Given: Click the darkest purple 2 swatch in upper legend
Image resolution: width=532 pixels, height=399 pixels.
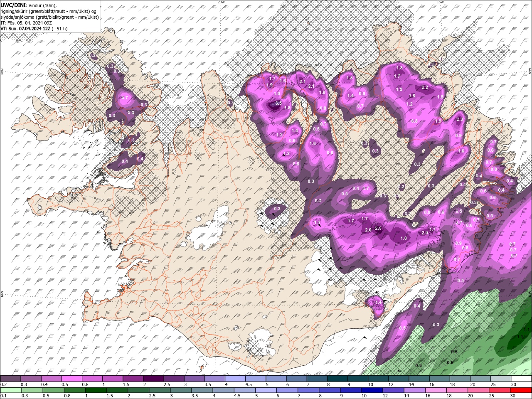Looking at the screenshot, I should pos(153,379).
